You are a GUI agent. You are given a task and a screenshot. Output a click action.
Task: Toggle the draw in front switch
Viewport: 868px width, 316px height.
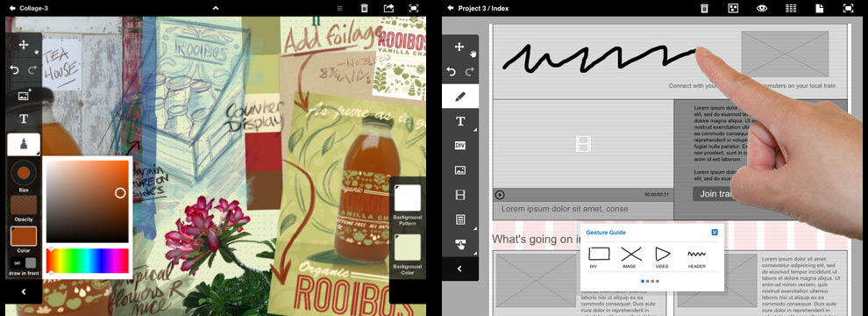[x=24, y=262]
